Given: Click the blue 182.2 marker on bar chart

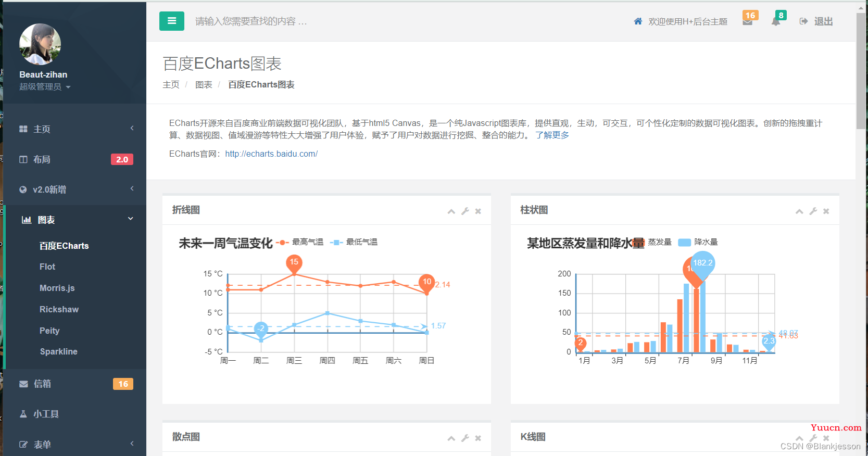Looking at the screenshot, I should pyautogui.click(x=703, y=265).
